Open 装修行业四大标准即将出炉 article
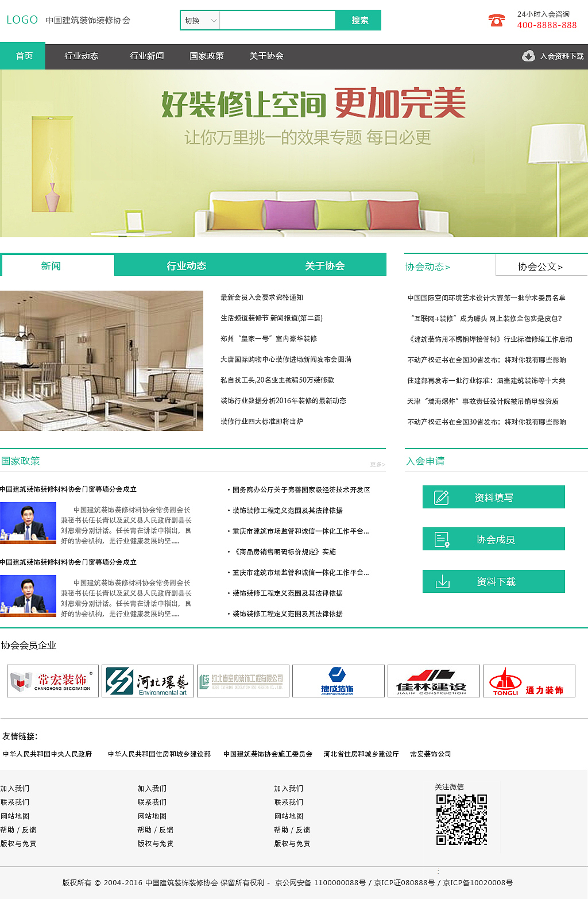Viewport: 588px width, 899px height. 262,422
